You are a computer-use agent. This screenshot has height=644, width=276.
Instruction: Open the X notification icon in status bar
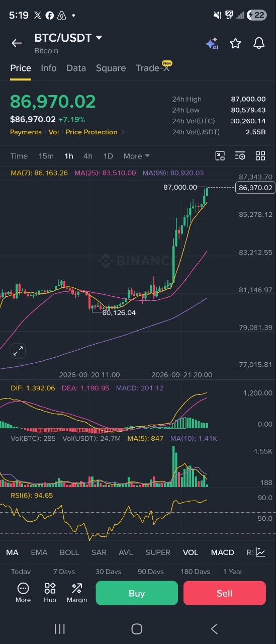pyautogui.click(x=38, y=16)
